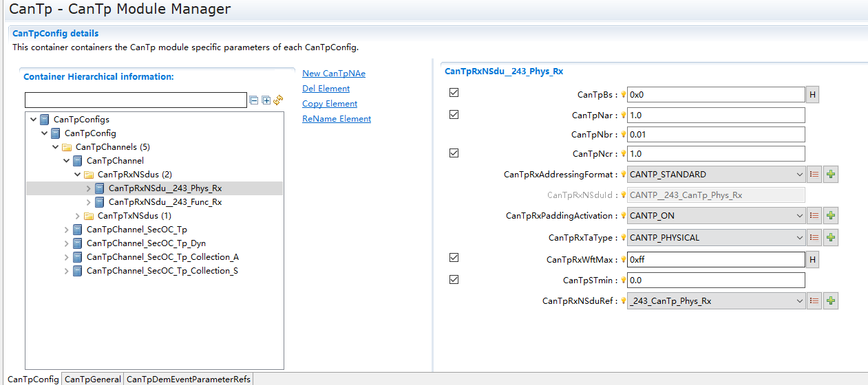Click the collapse all tree icon
The image size is (868, 385).
tap(254, 100)
